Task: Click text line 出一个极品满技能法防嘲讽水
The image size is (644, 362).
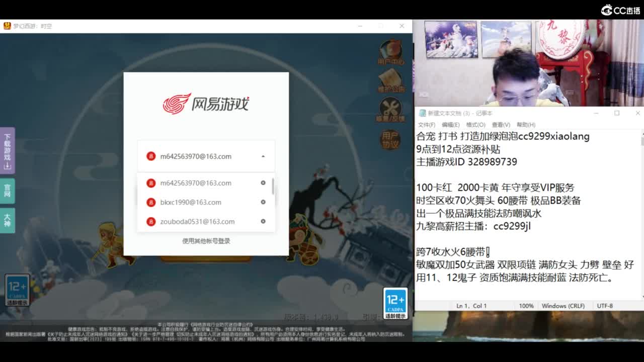Action: coord(478,213)
